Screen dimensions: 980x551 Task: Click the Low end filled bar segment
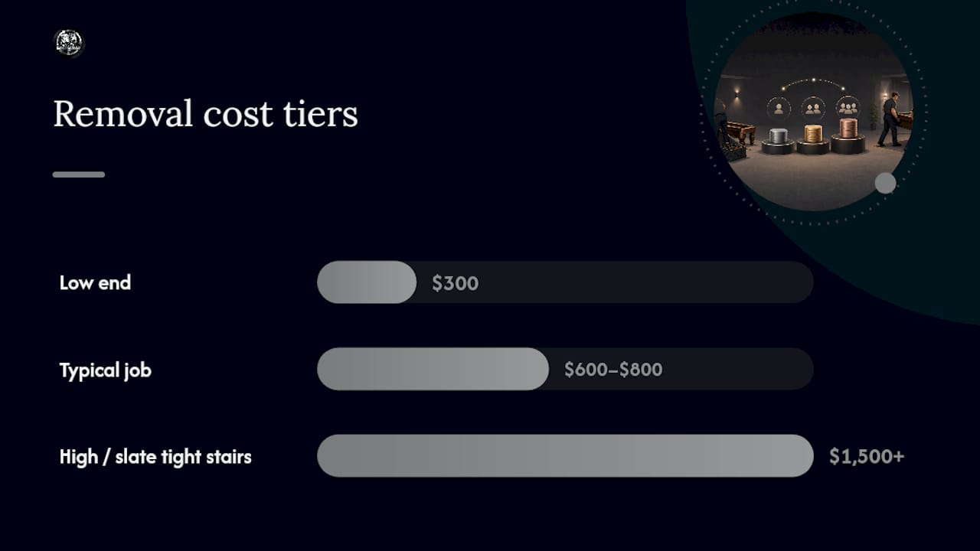pos(367,282)
